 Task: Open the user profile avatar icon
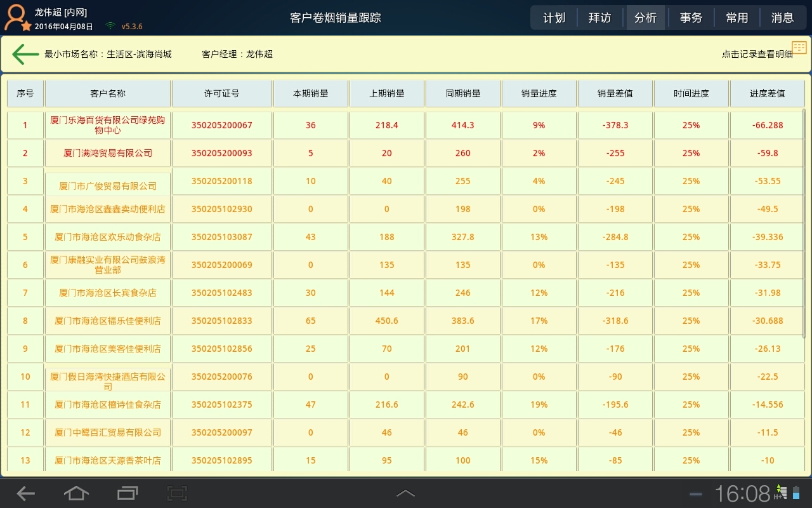17,18
